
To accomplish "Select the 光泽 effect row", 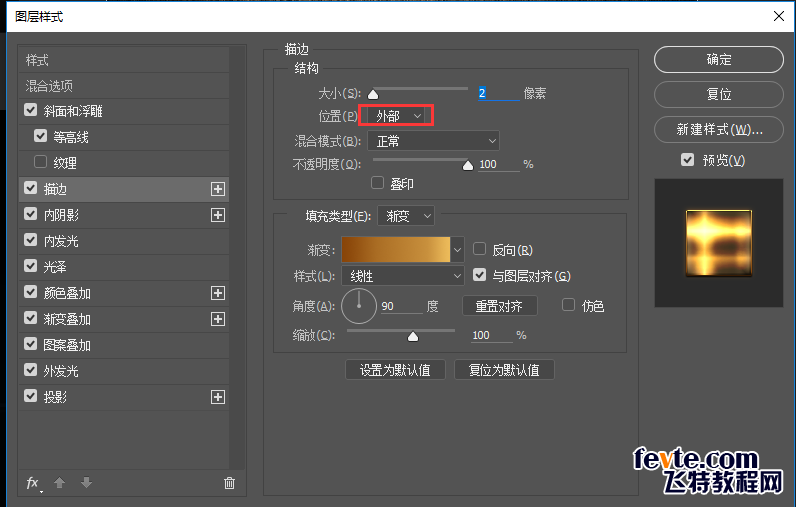I will [x=124, y=267].
